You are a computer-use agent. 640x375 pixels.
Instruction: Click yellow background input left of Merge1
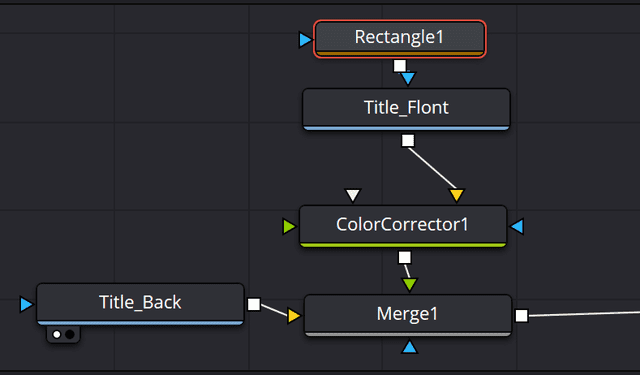(x=293, y=315)
